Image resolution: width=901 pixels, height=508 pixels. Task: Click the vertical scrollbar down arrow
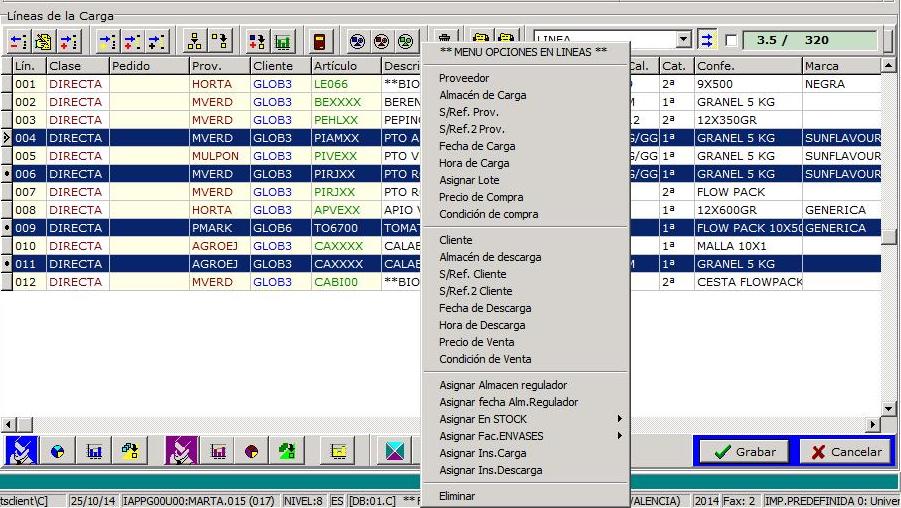coord(888,409)
